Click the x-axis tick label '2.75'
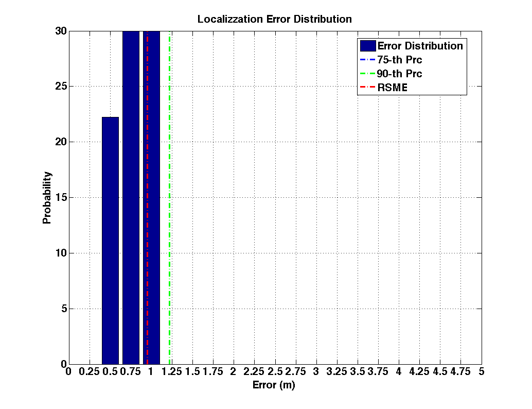The image size is (532, 409). pos(295,371)
